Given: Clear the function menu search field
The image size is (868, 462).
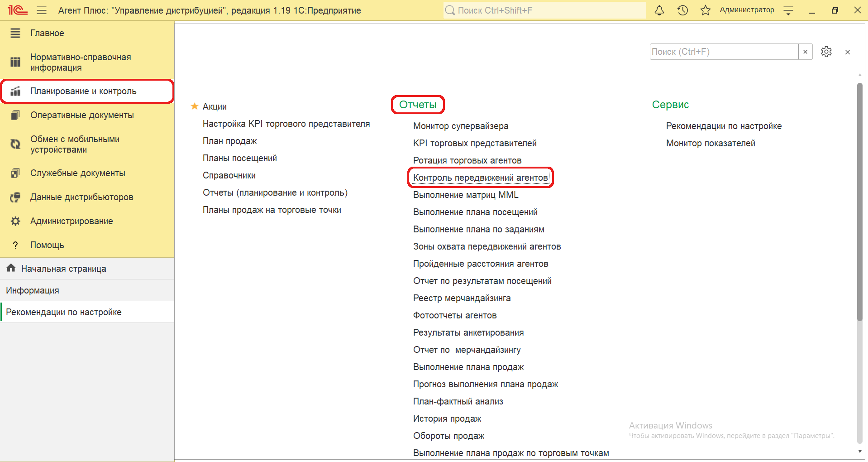Looking at the screenshot, I should click(x=805, y=52).
